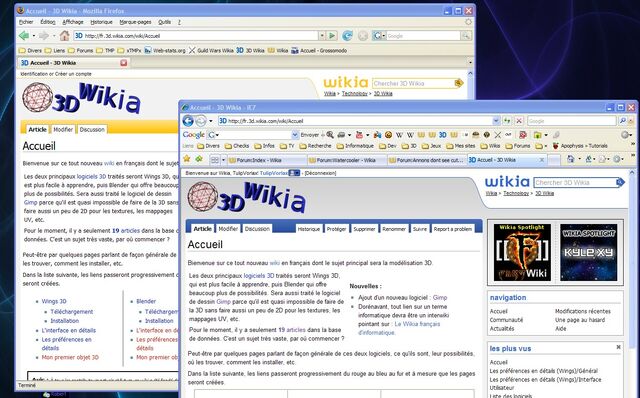640x398 pixels.
Task: Close the 'les plus vus' sidebar widget
Action: click(x=618, y=347)
